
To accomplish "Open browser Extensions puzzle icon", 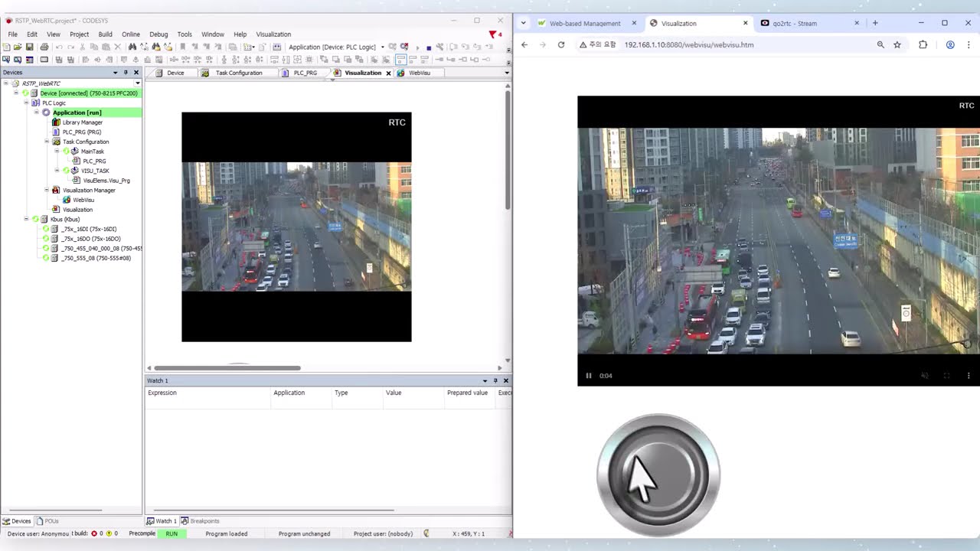I will coord(923,44).
